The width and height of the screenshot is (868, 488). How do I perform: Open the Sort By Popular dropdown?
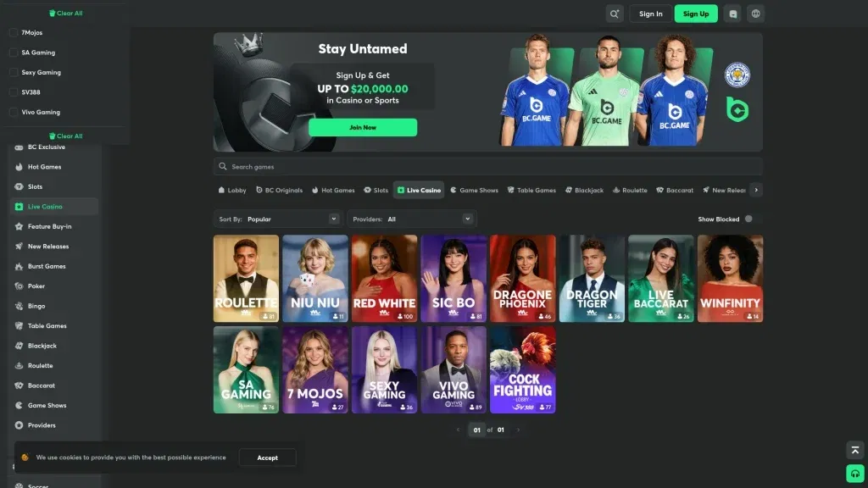280,218
